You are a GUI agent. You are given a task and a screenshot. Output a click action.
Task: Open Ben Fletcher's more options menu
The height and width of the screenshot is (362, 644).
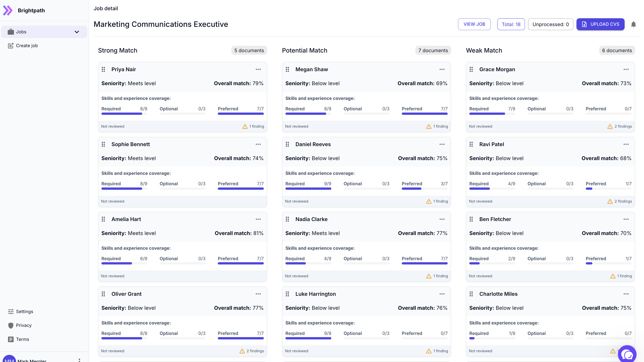(x=626, y=219)
